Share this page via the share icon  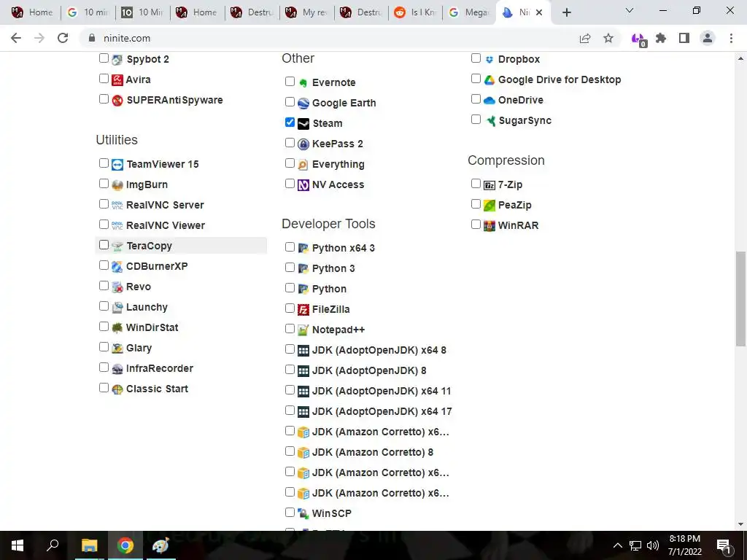[585, 38]
